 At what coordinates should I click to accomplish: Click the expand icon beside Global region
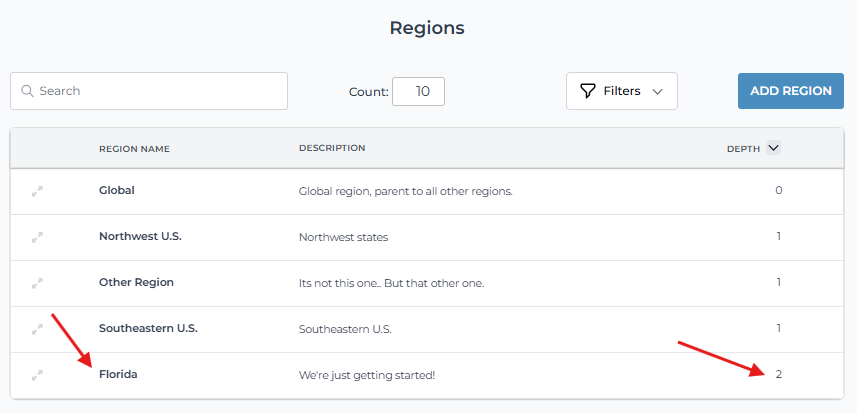pos(37,191)
